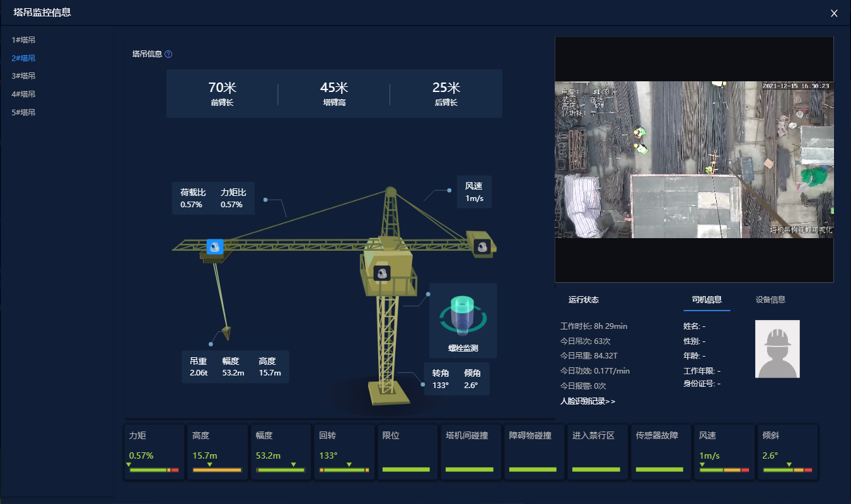Click the highlighted camera icon on the trolley

[215, 246]
